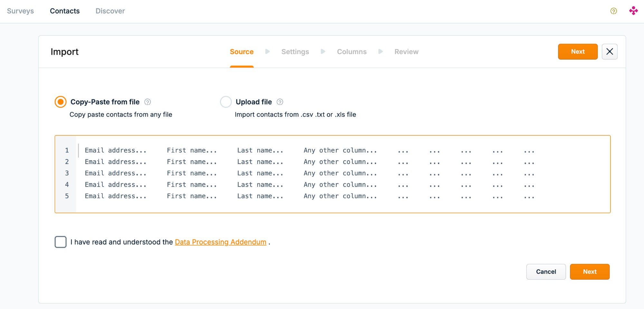644x309 pixels.
Task: Open the pink account logo menu
Action: (633, 11)
